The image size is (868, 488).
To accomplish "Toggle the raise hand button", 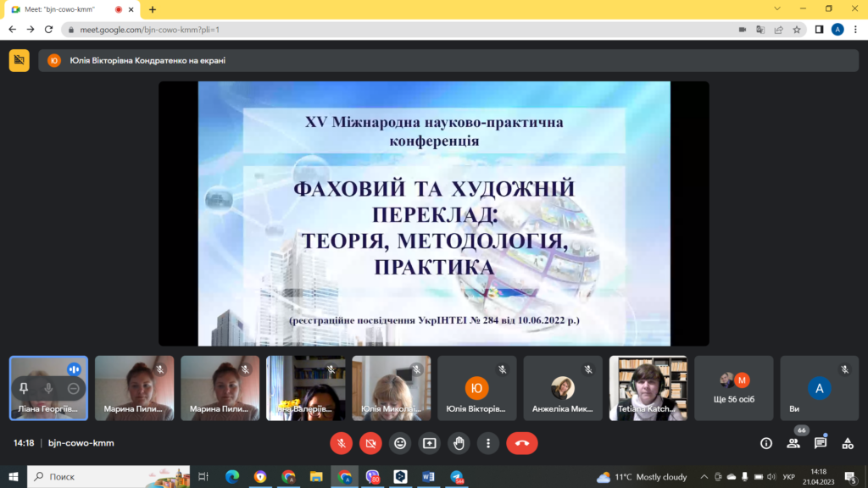I will tap(459, 443).
